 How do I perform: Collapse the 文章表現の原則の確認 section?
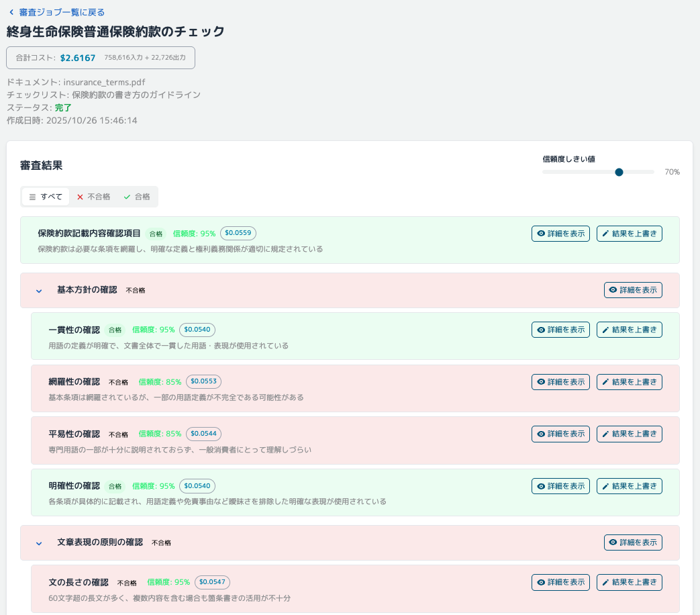(x=39, y=542)
